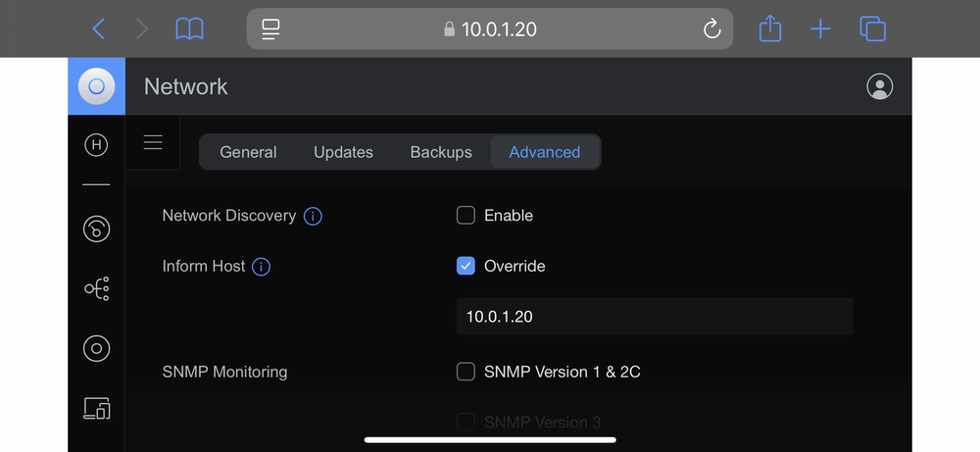The height and width of the screenshot is (452, 980).
Task: Check SNMP Version 1 & 2C
Action: tap(465, 372)
